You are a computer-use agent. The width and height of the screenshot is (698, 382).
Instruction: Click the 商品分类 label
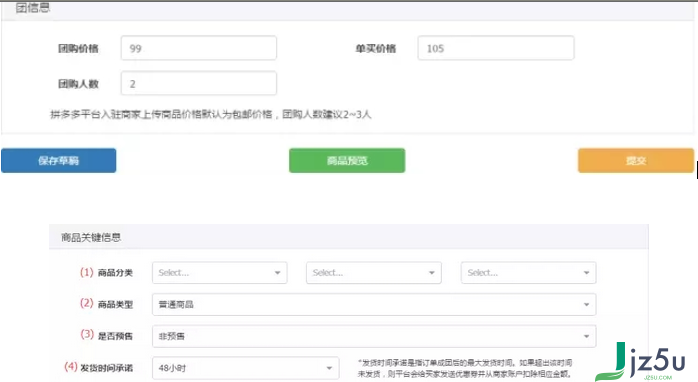pos(115,273)
